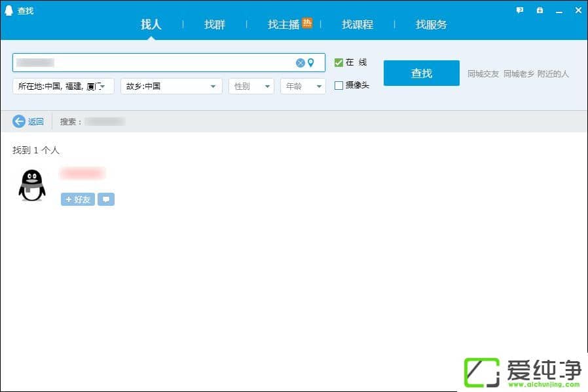The height and width of the screenshot is (392, 588).
Task: Click the back arrow icon next to 返回
Action: click(19, 121)
